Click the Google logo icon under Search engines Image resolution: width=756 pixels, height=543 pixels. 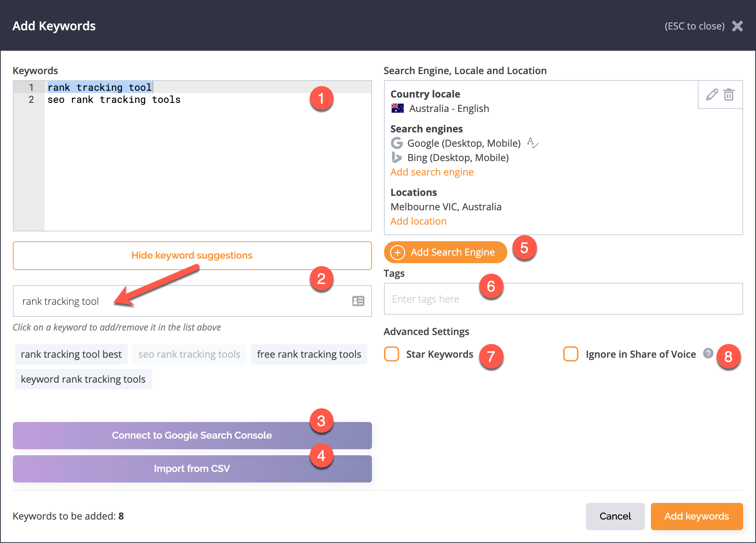(397, 143)
